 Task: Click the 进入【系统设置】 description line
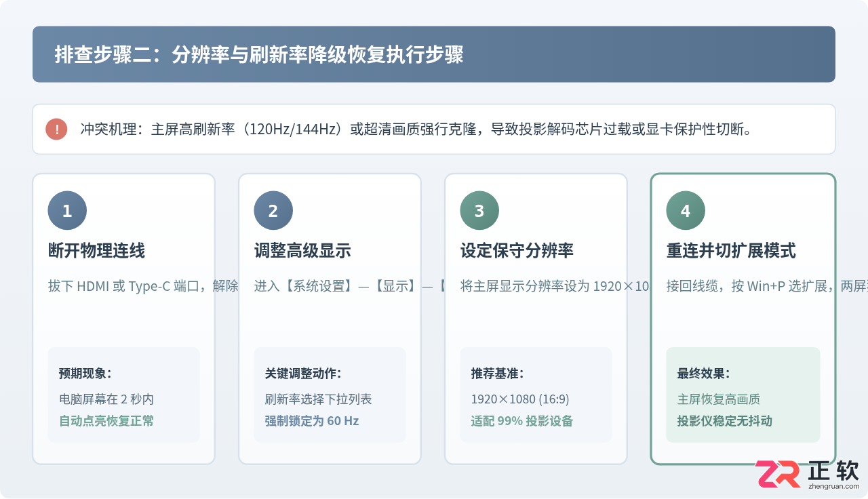click(x=349, y=286)
